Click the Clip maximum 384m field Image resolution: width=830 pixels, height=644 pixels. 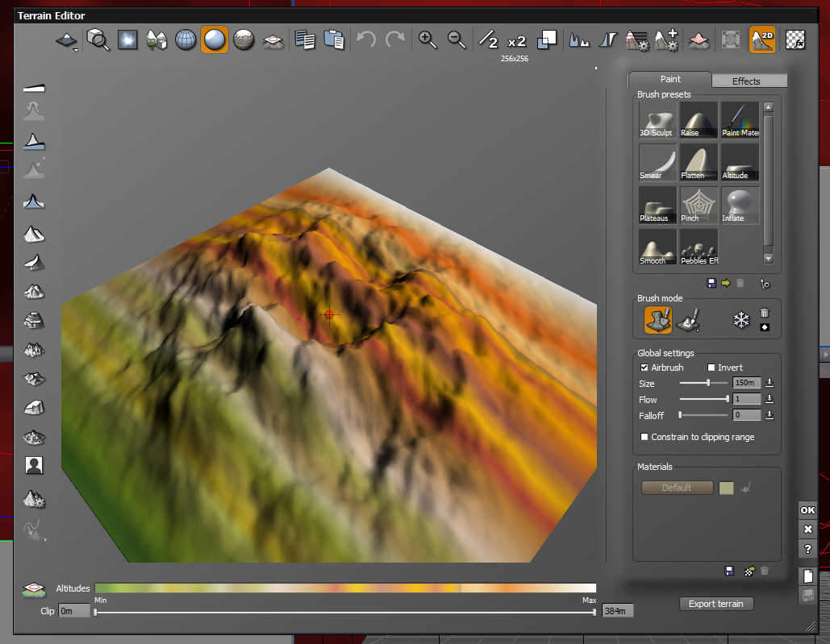tap(617, 611)
